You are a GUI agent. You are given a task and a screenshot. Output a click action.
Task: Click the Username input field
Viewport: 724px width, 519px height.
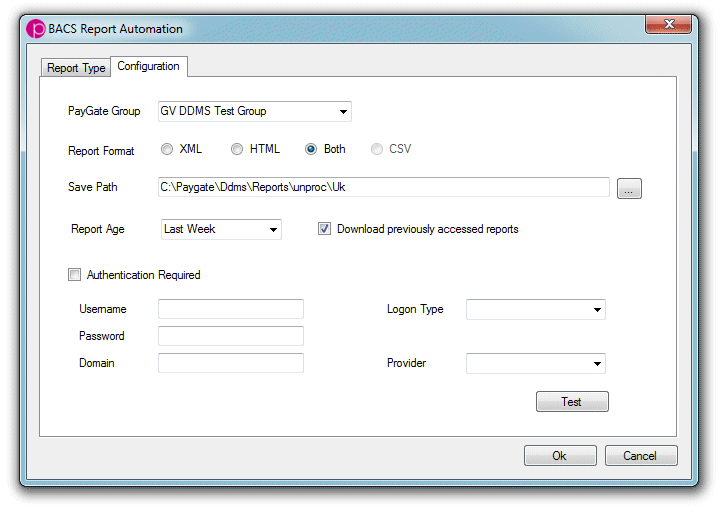[230, 309]
